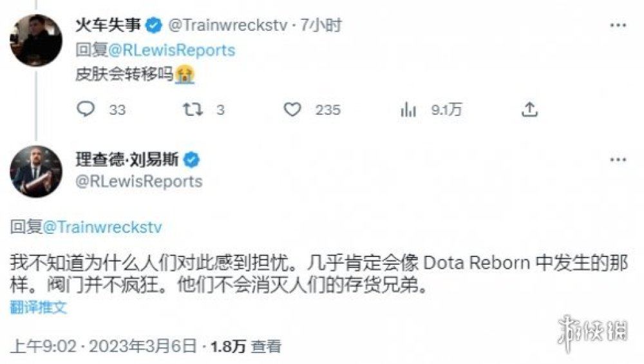Viewport: 644px width, 364px height.
Task: Open the 上午9:02 · 2023年3月6日 timestamp
Action: tap(104, 347)
